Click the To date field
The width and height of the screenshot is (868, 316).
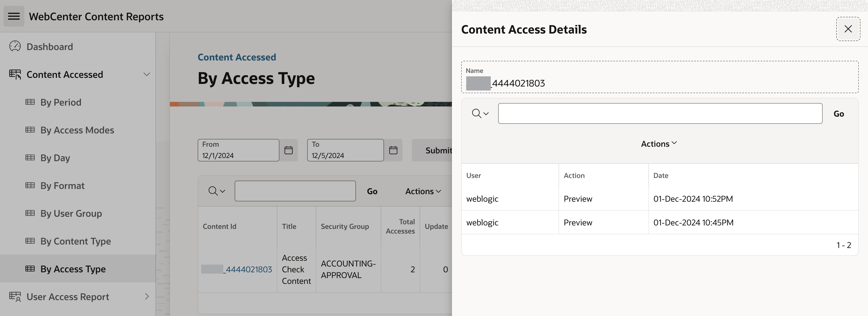coord(345,150)
